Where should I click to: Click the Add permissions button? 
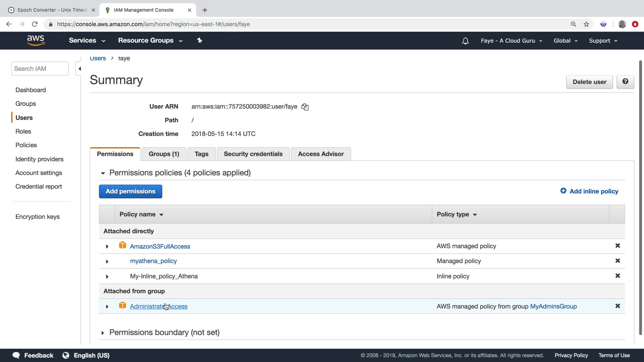130,191
